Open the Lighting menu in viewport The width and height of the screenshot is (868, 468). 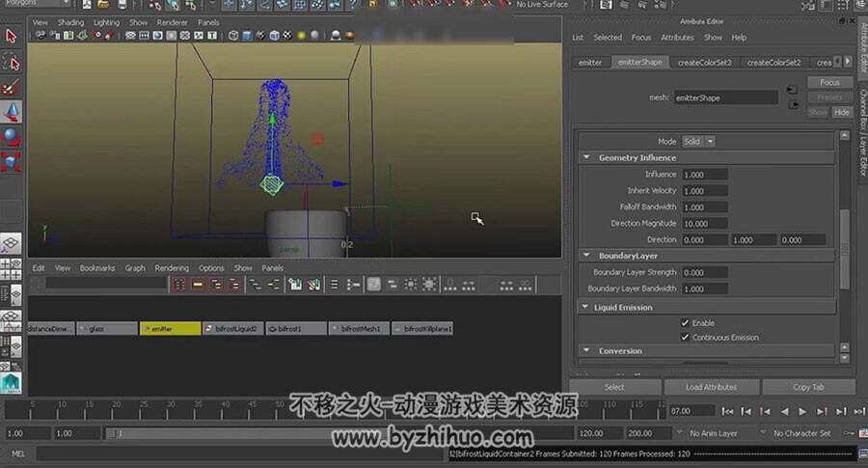pyautogui.click(x=106, y=23)
